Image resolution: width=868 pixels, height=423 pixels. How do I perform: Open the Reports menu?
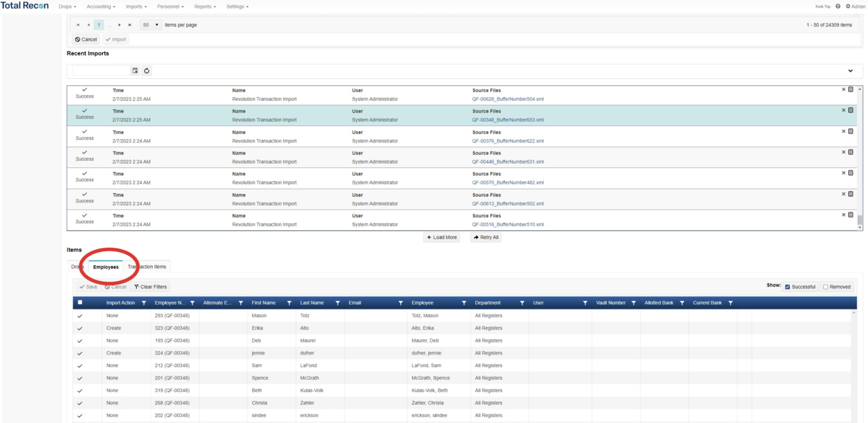coord(205,6)
